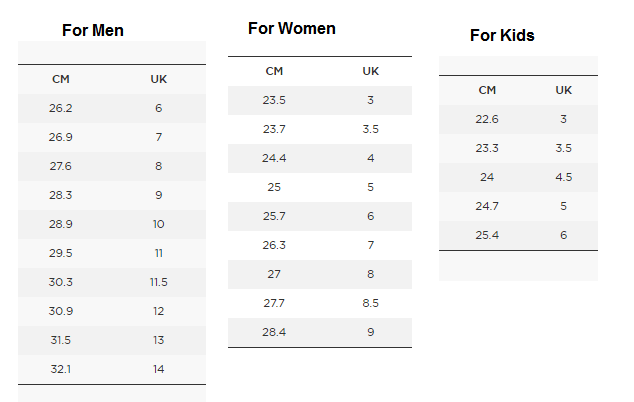Select men's UK column header
The height and width of the screenshot is (402, 634).
point(158,79)
